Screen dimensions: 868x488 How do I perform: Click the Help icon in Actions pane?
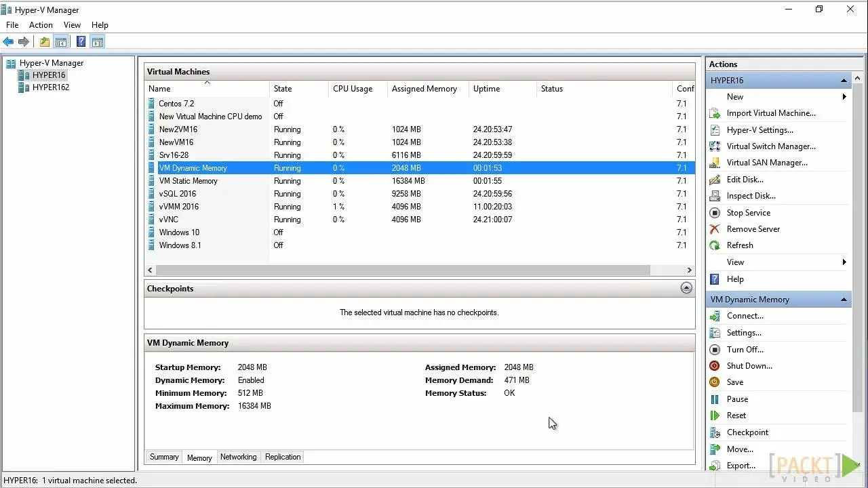coord(714,279)
